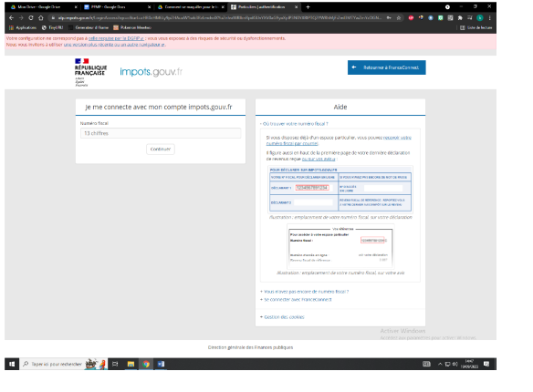
Task: Open the TinyURL bookmark
Action: 52,28
